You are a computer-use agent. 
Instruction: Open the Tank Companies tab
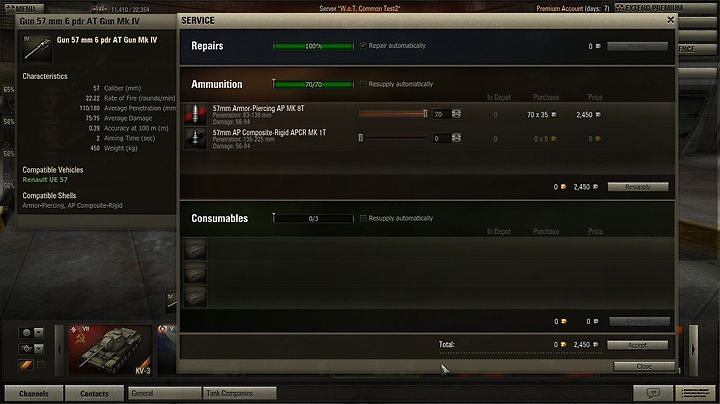tap(240, 393)
